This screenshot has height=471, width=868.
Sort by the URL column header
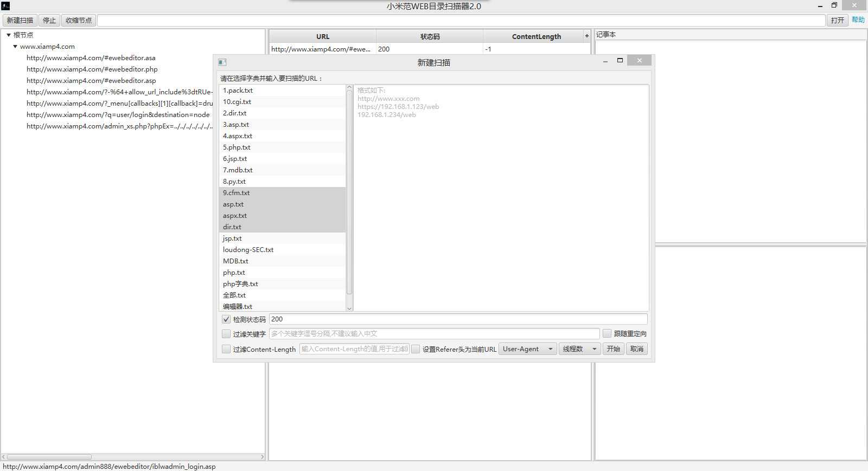click(323, 36)
